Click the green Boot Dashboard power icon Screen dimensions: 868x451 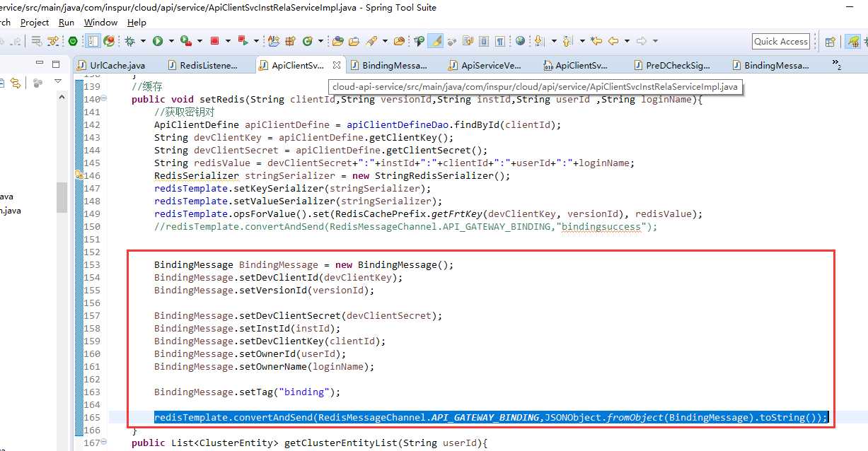click(x=72, y=41)
